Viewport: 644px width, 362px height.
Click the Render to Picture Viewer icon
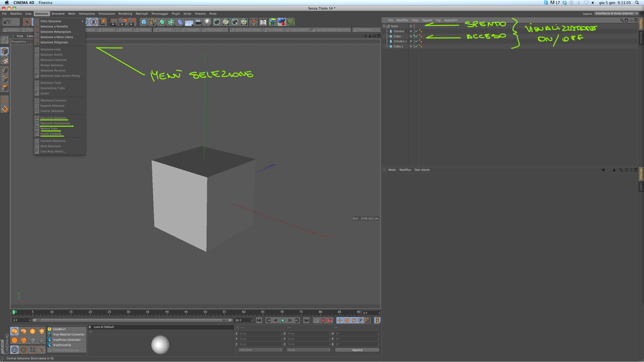tap(123, 22)
